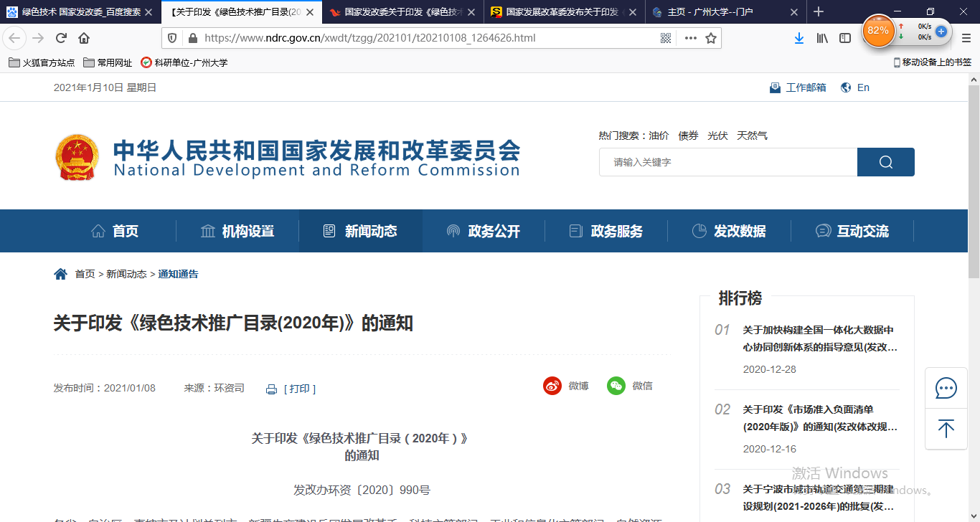The image size is (980, 522).
Task: Open the page actions three-dot menu
Action: pos(690,38)
